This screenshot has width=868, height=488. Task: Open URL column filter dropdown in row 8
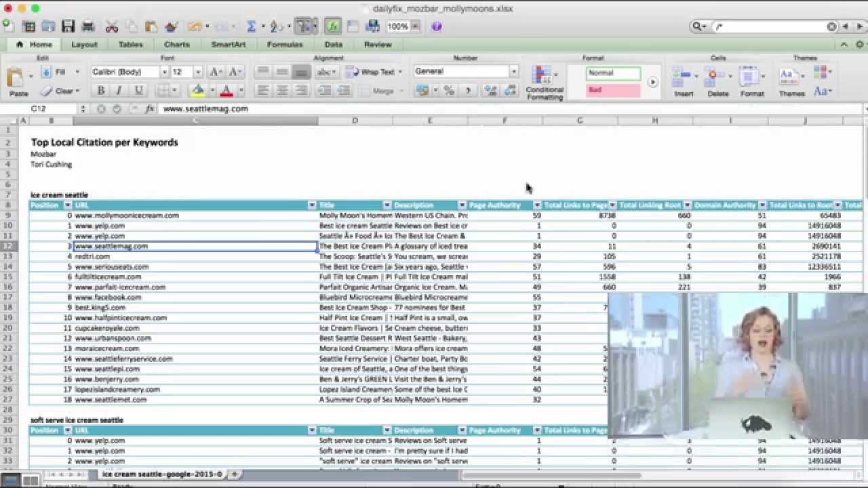point(312,205)
